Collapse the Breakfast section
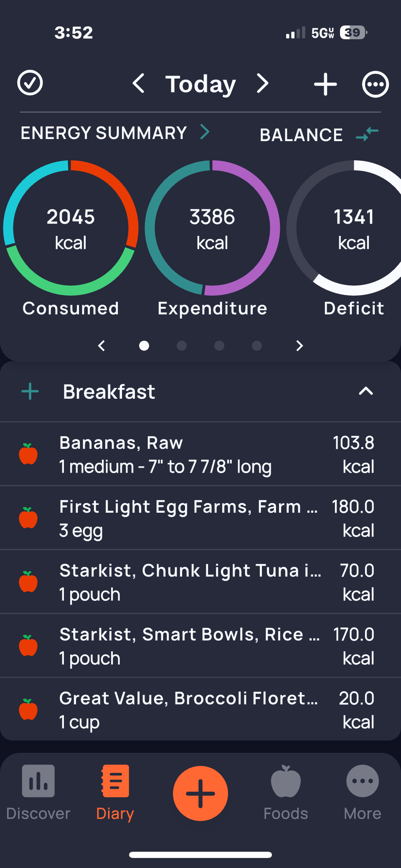Screen dimensions: 401x868 coord(365,391)
